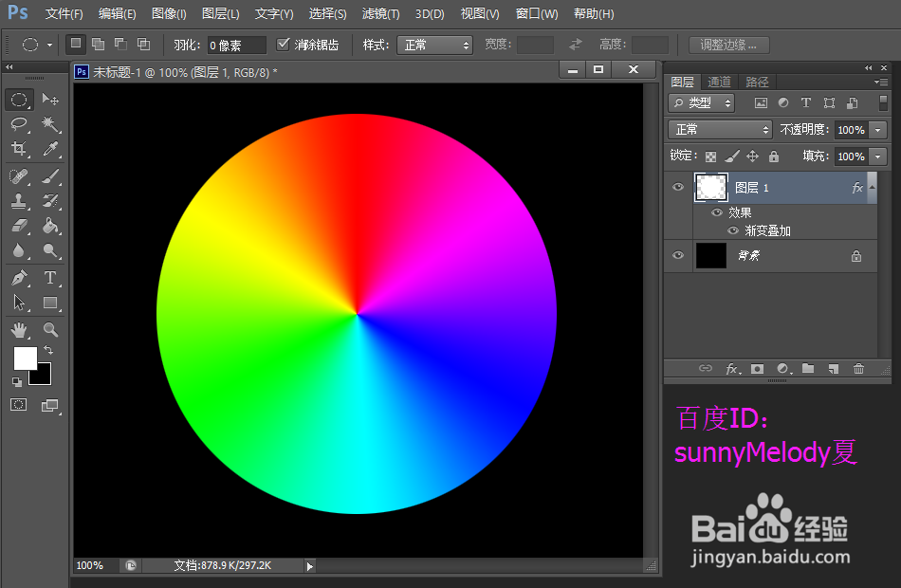The image size is (901, 588).
Task: Select the Paint Bucket tool
Action: pos(50,226)
